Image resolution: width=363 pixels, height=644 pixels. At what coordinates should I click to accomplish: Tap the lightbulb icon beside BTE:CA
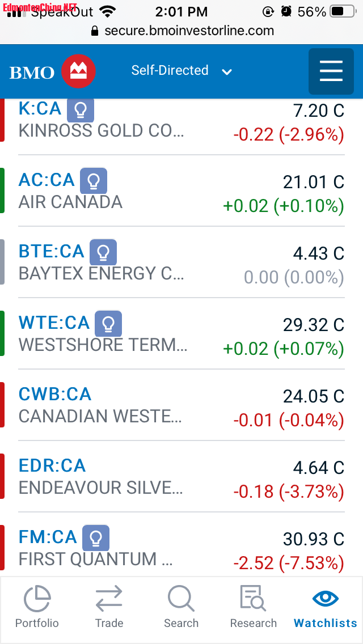pos(103,252)
